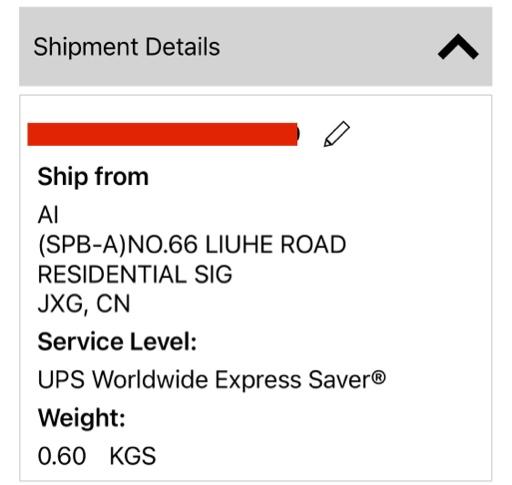This screenshot has width=512, height=485.
Task: Click the pencil edit icon
Action: (x=337, y=134)
